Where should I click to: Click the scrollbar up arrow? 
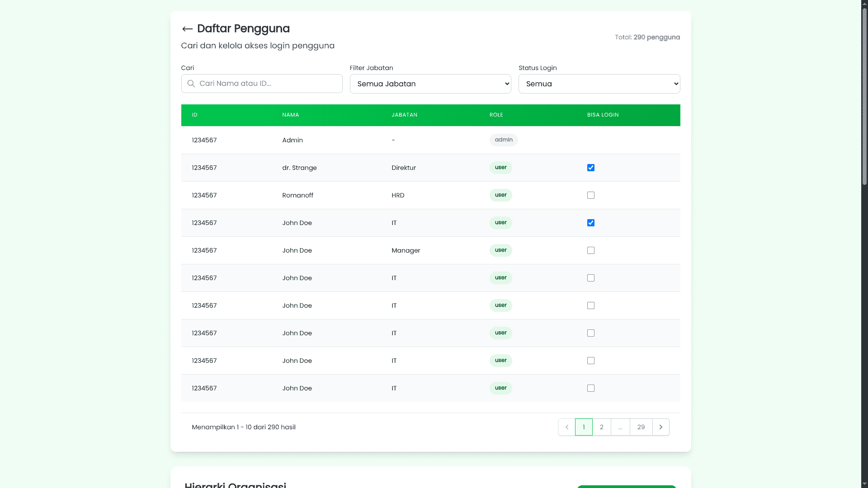pyautogui.click(x=863, y=3)
